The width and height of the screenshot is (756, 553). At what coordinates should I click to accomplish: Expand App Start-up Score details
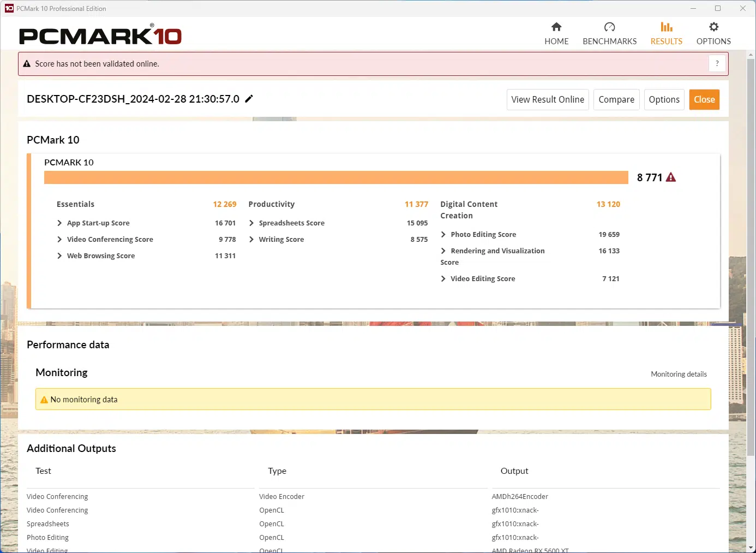[x=59, y=223]
